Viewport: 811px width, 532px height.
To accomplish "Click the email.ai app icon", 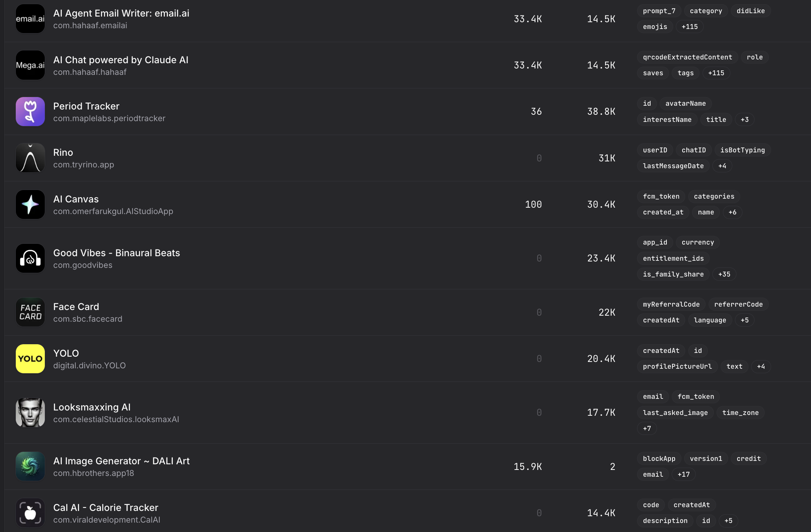I will (30, 19).
